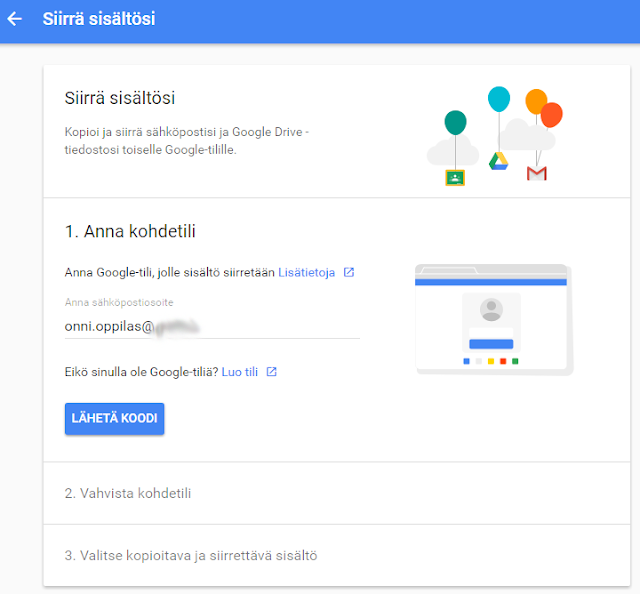
Task: Click the back arrow in header
Action: (14, 19)
